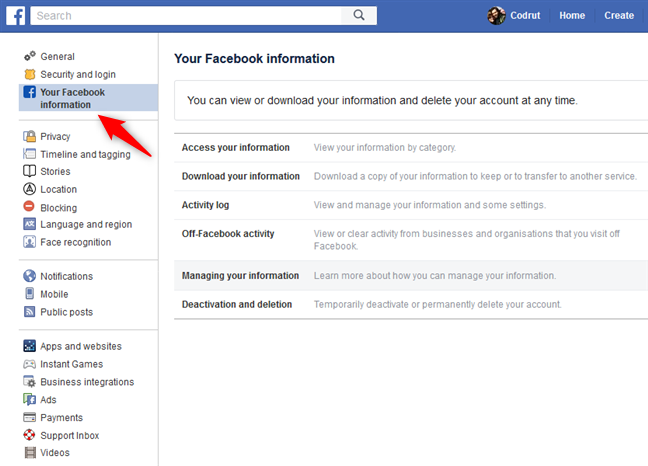Open Timeline and tagging settings

pyautogui.click(x=86, y=154)
